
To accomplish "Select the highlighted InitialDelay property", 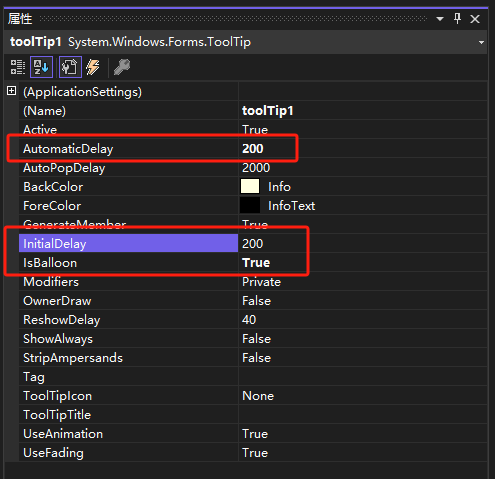I will pyautogui.click(x=129, y=243).
